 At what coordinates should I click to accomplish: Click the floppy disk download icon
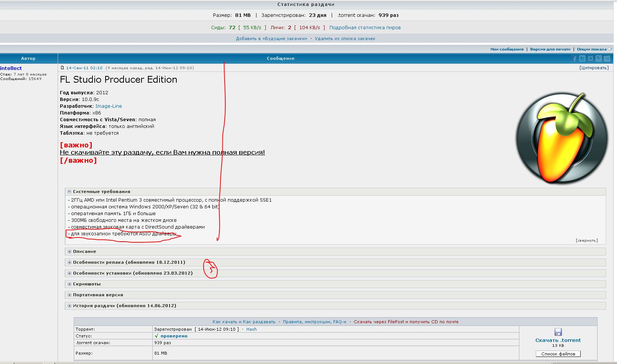click(558, 332)
